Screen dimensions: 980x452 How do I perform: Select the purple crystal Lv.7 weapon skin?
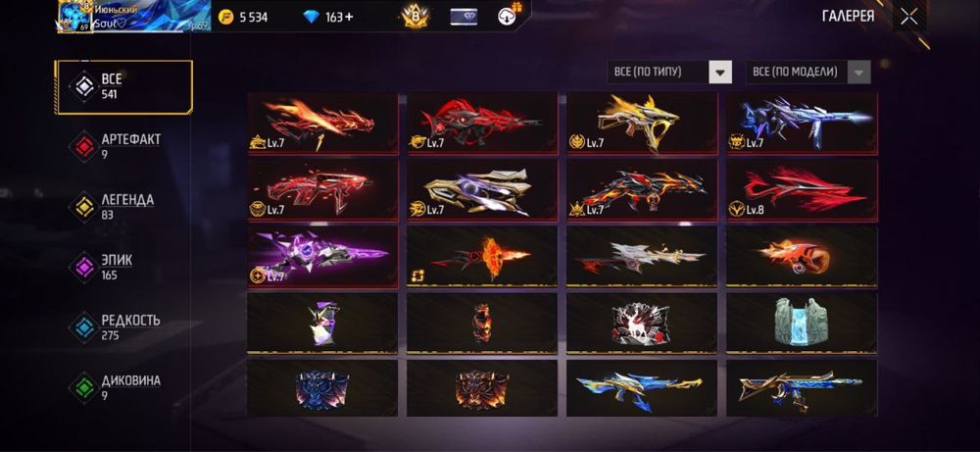pos(322,257)
